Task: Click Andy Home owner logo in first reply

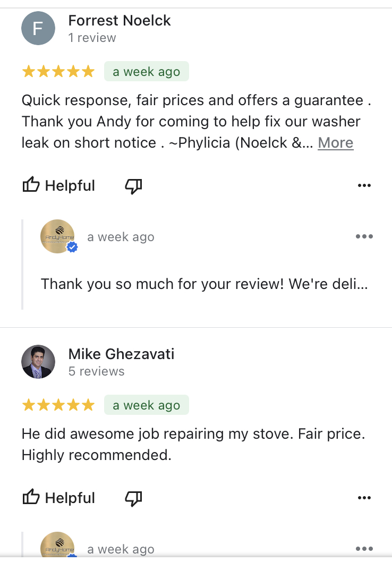Action: [57, 236]
